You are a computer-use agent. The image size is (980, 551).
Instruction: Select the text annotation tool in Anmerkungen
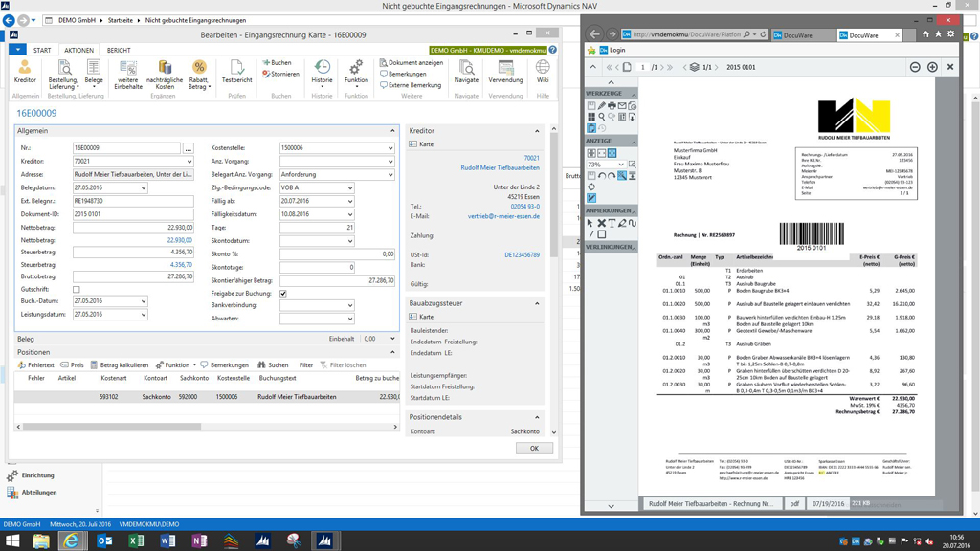612,223
